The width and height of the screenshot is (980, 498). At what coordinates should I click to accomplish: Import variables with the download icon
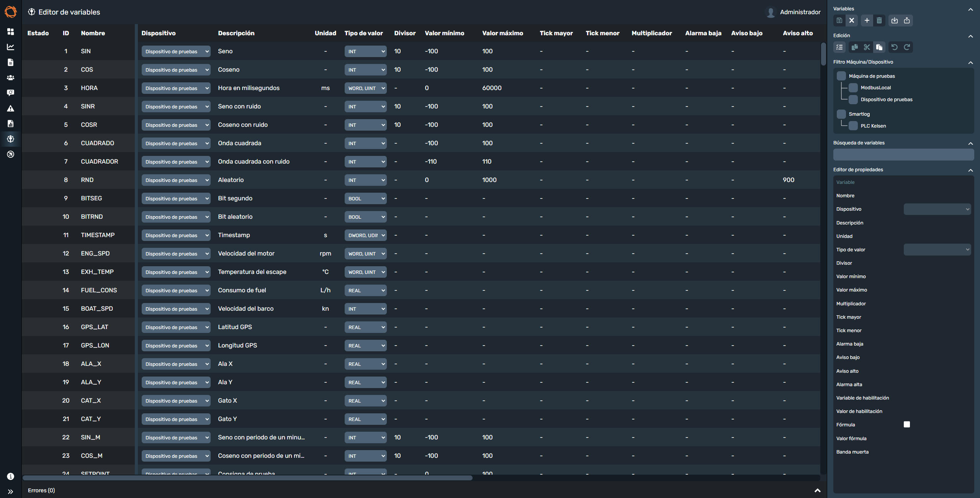[x=894, y=20]
